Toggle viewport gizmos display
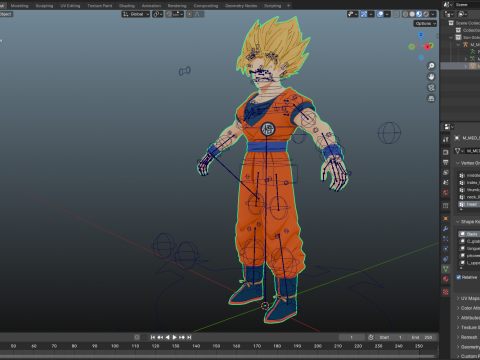The image size is (480, 360). pyautogui.click(x=364, y=14)
